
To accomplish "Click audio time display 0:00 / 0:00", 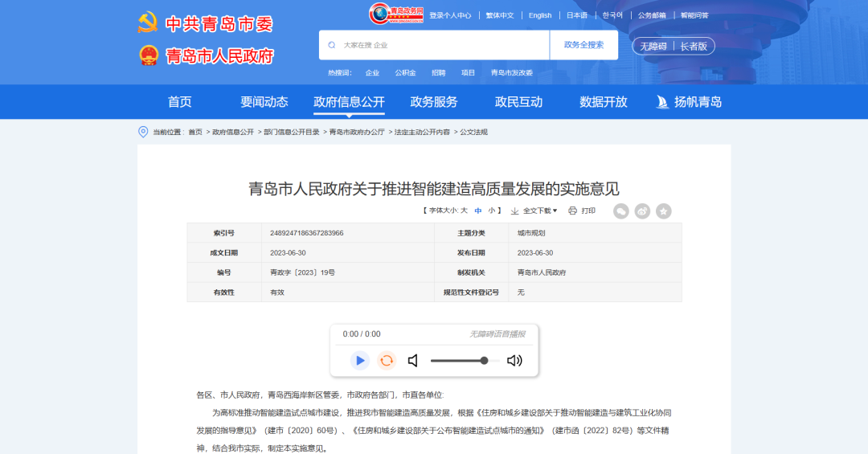I will [x=362, y=333].
